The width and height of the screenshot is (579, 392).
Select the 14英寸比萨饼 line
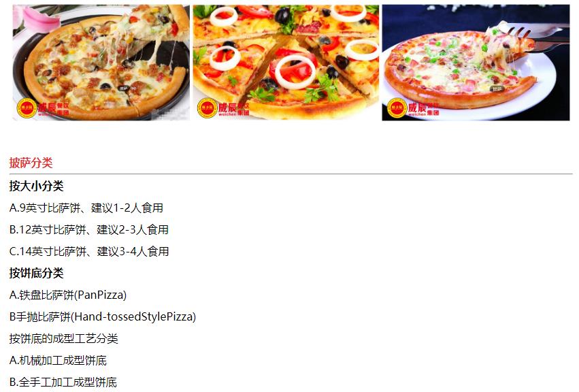coord(89,252)
